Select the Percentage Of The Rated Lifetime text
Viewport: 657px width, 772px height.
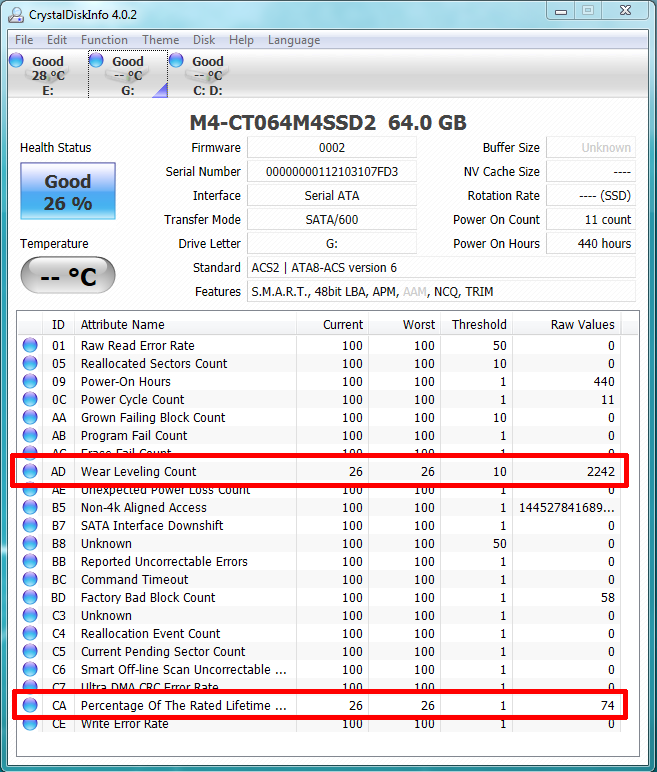click(x=184, y=706)
